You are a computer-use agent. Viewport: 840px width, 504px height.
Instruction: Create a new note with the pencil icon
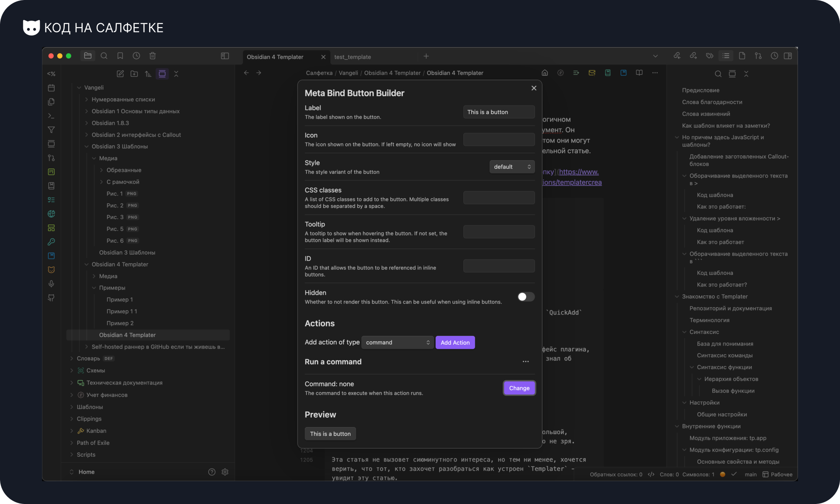pyautogui.click(x=120, y=74)
